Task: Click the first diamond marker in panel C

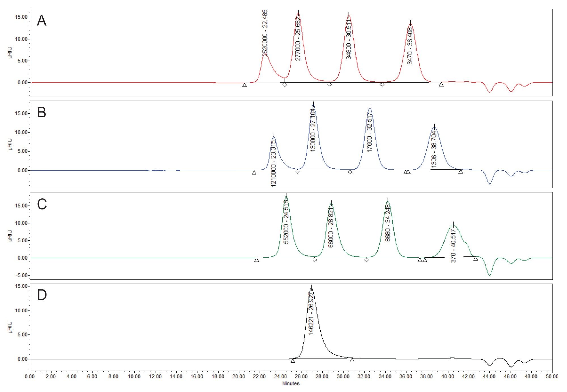Action: click(314, 260)
